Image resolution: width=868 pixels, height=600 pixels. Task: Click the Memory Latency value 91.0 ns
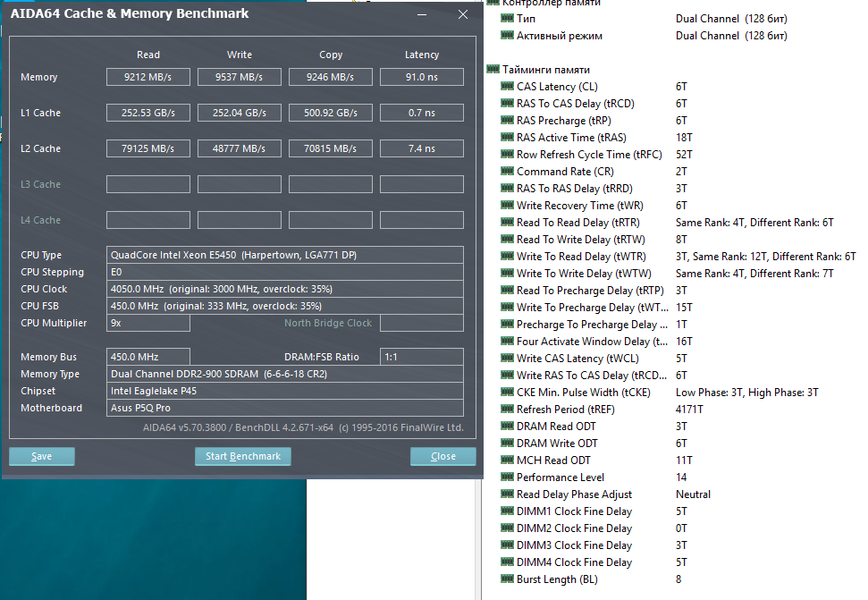point(422,77)
